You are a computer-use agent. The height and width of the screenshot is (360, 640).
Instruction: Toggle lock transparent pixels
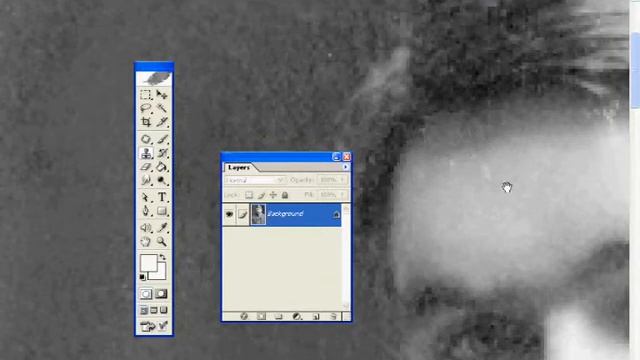(249, 195)
